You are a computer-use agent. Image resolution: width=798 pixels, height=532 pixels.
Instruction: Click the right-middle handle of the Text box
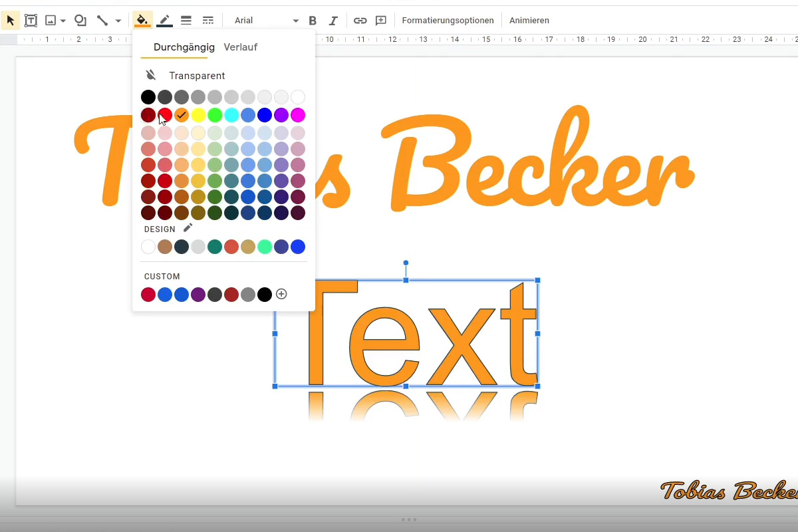coord(537,333)
